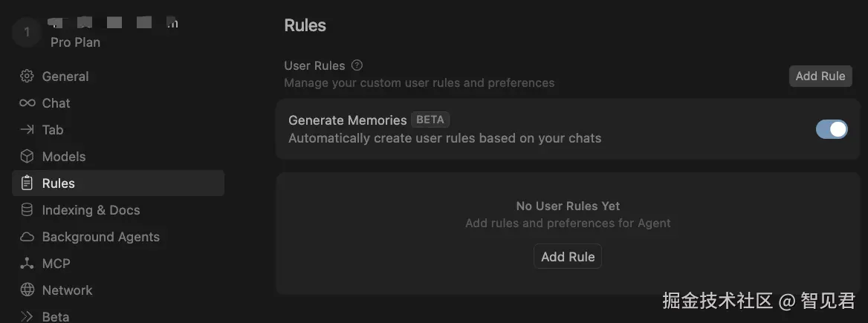Click the Chat infinity icon
Screen dimensions: 868x323
click(x=27, y=103)
